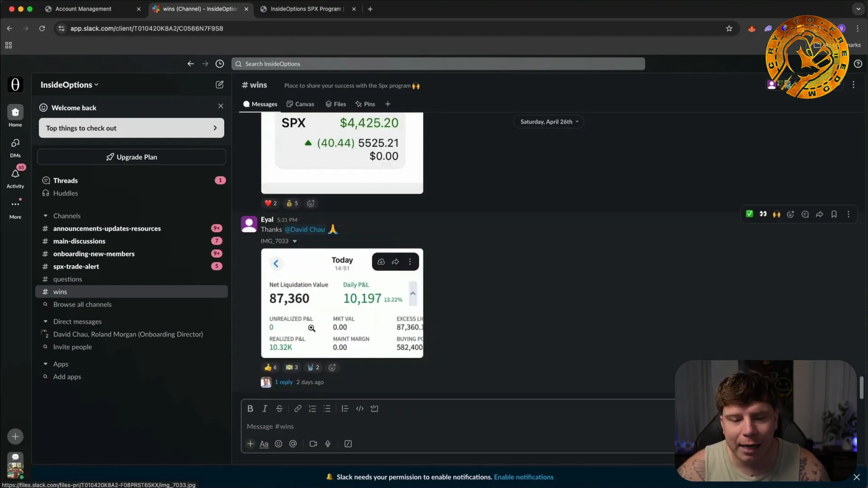The width and height of the screenshot is (868, 488).
Task: Go back with Slack's back arrow
Action: click(191, 64)
